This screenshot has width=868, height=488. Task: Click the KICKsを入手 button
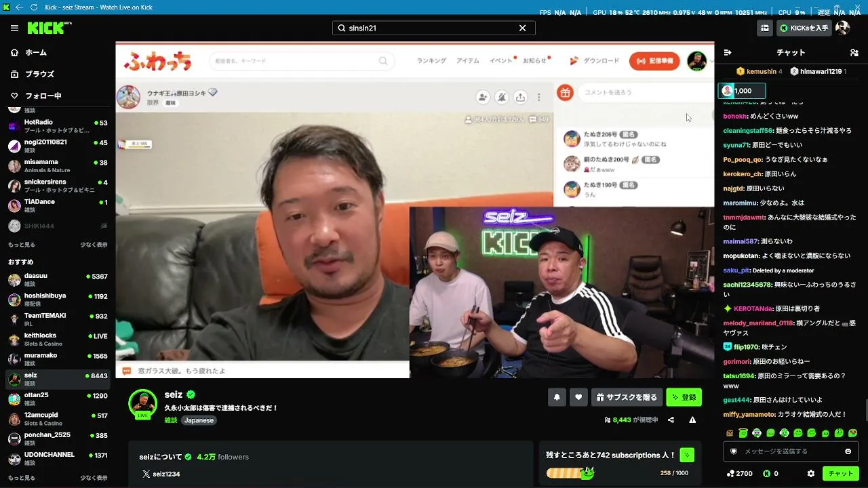[804, 28]
